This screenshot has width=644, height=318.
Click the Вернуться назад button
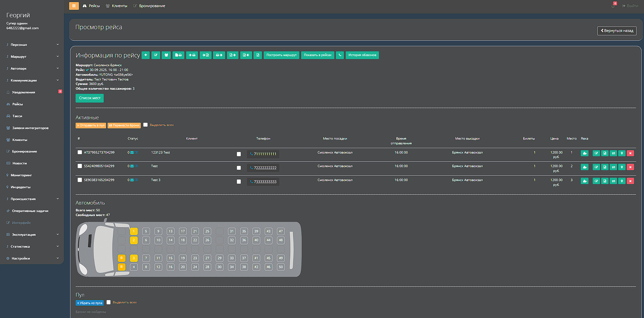click(x=617, y=31)
